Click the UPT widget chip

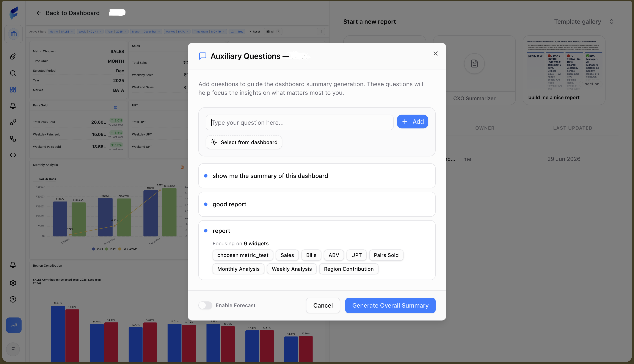pos(356,255)
